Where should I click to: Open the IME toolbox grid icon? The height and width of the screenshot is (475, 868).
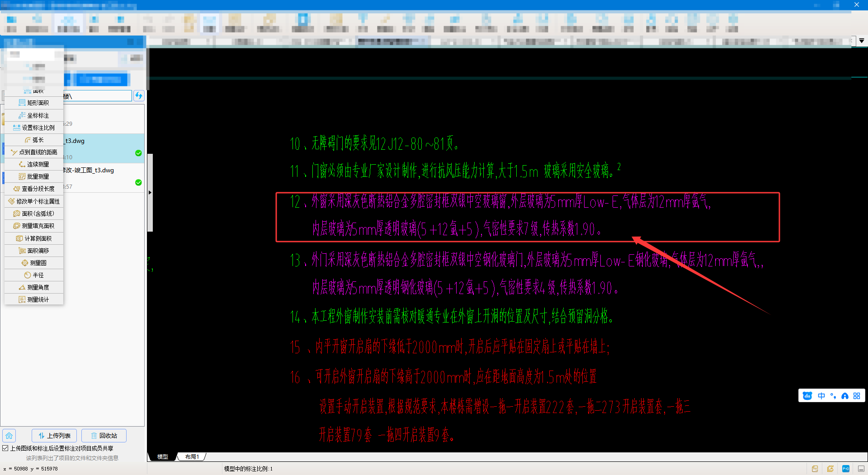pyautogui.click(x=857, y=396)
